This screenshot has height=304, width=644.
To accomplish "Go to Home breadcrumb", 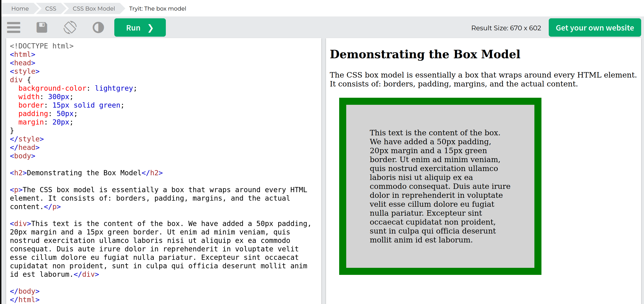I will tap(20, 8).
